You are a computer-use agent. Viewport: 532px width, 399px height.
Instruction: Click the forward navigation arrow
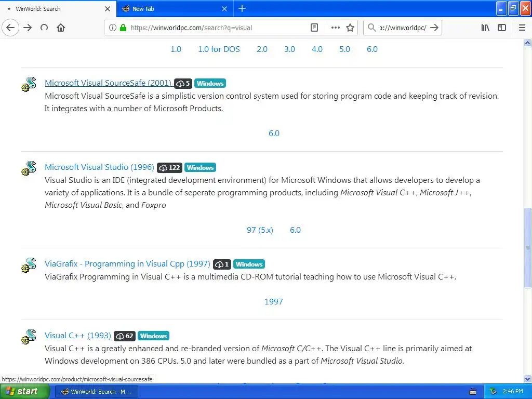click(28, 28)
